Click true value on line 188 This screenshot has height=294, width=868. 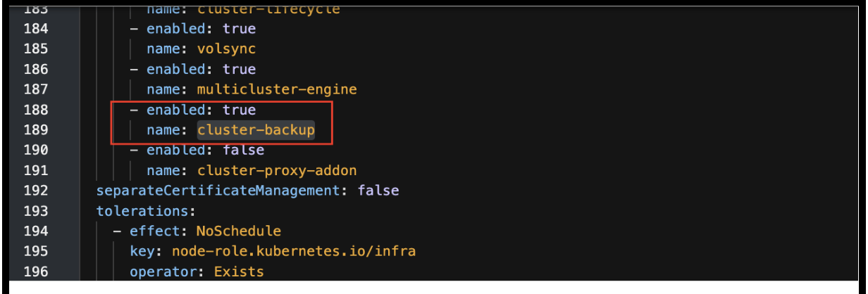pyautogui.click(x=239, y=110)
